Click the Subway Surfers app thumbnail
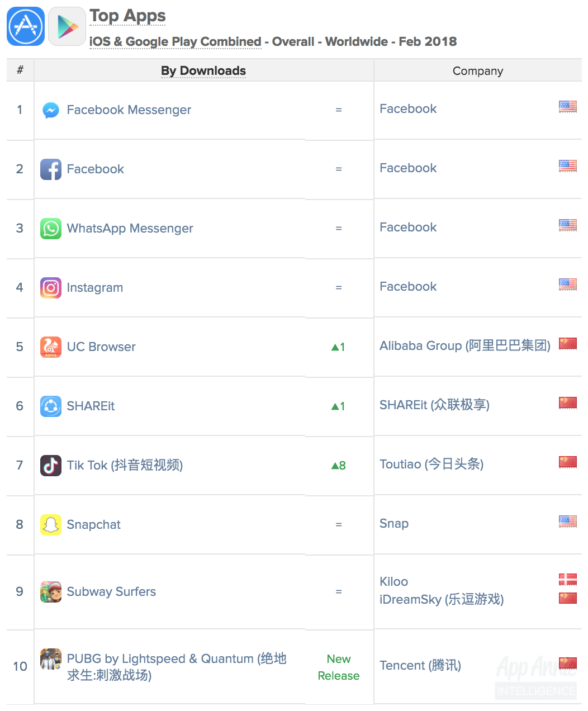This screenshot has height=711, width=588. pos(51,592)
